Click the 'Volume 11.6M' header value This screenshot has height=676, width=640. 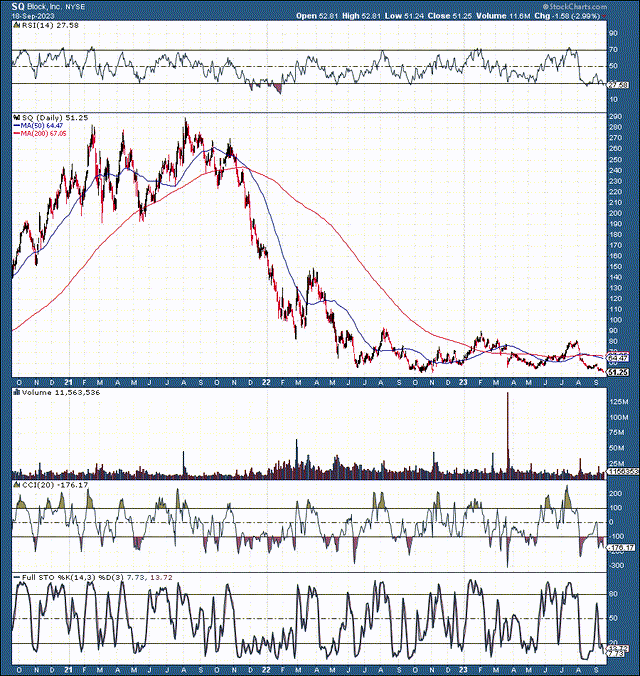coord(502,16)
